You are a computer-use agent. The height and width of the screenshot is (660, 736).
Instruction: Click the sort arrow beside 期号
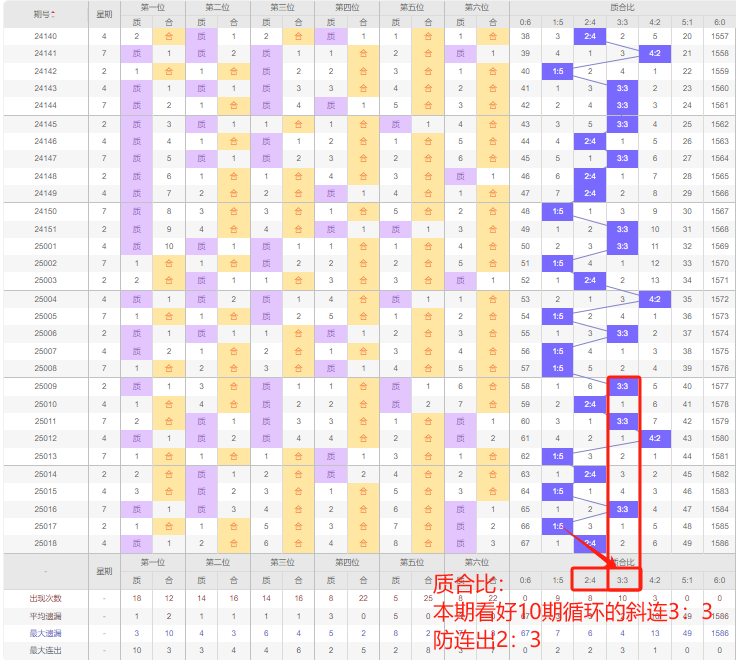pyautogui.click(x=54, y=14)
